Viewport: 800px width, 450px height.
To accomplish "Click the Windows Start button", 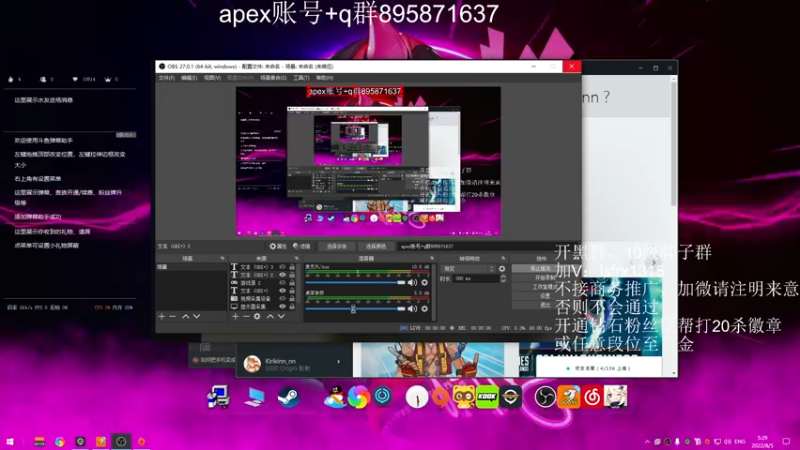I will tap(10, 441).
